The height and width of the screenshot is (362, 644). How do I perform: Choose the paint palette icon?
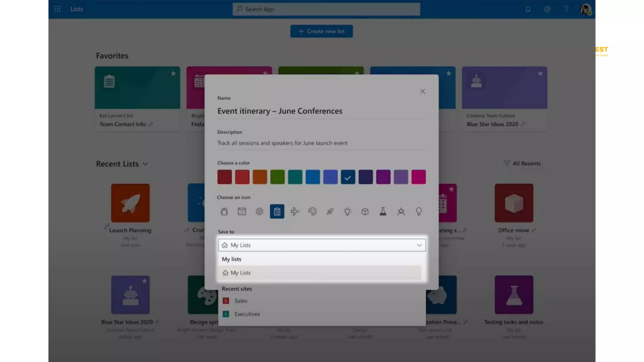tap(312, 211)
